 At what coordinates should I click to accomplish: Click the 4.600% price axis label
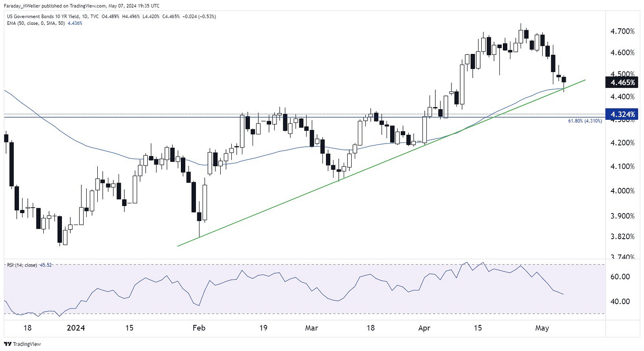tap(623, 53)
